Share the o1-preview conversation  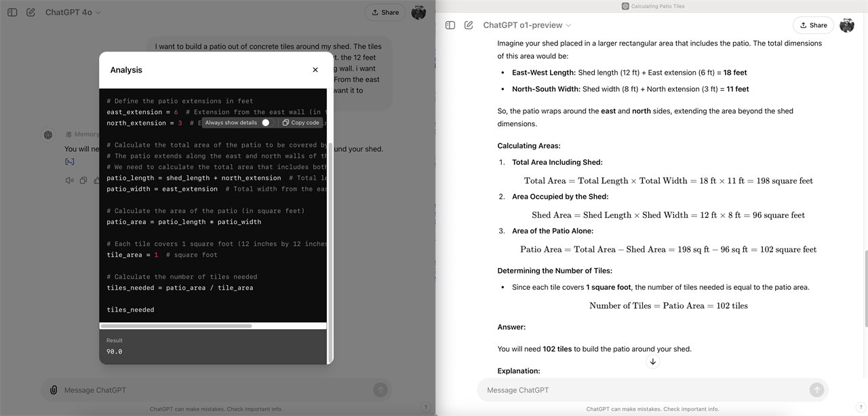click(x=813, y=25)
